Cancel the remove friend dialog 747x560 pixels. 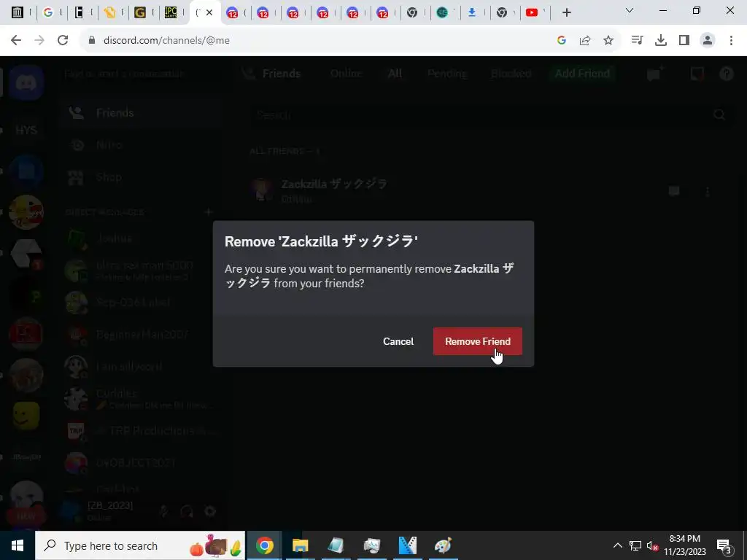click(398, 341)
